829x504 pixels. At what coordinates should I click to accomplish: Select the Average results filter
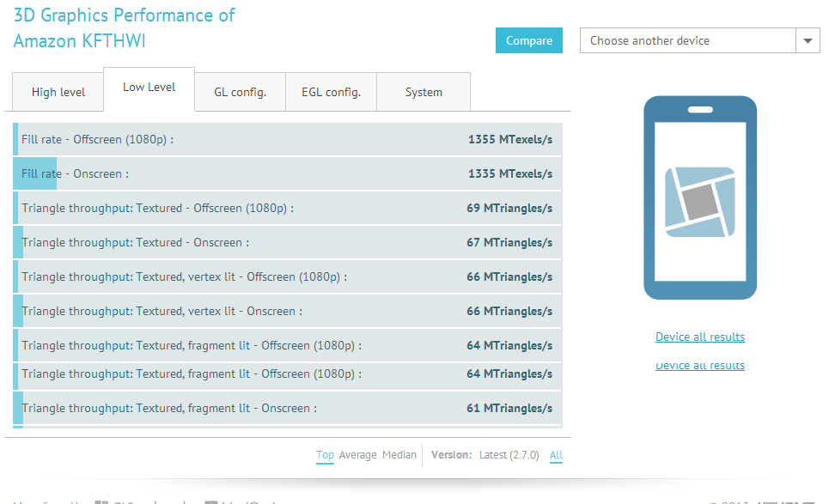(x=358, y=455)
